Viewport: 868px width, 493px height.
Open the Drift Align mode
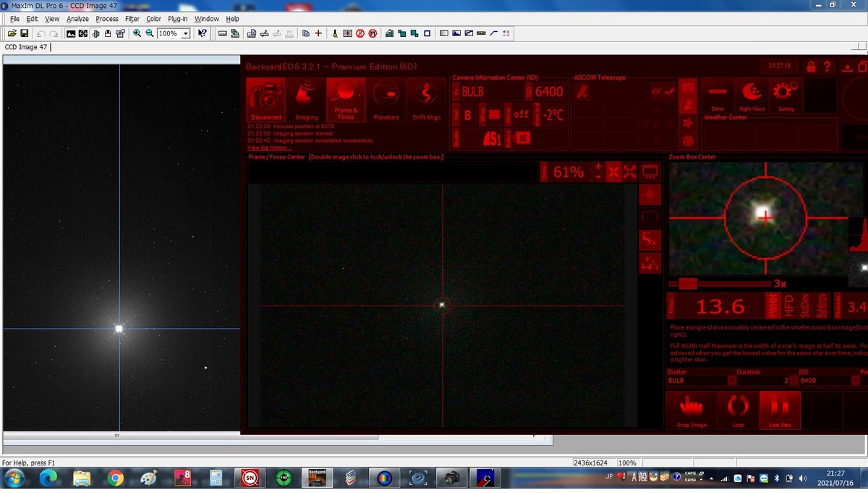pyautogui.click(x=426, y=100)
